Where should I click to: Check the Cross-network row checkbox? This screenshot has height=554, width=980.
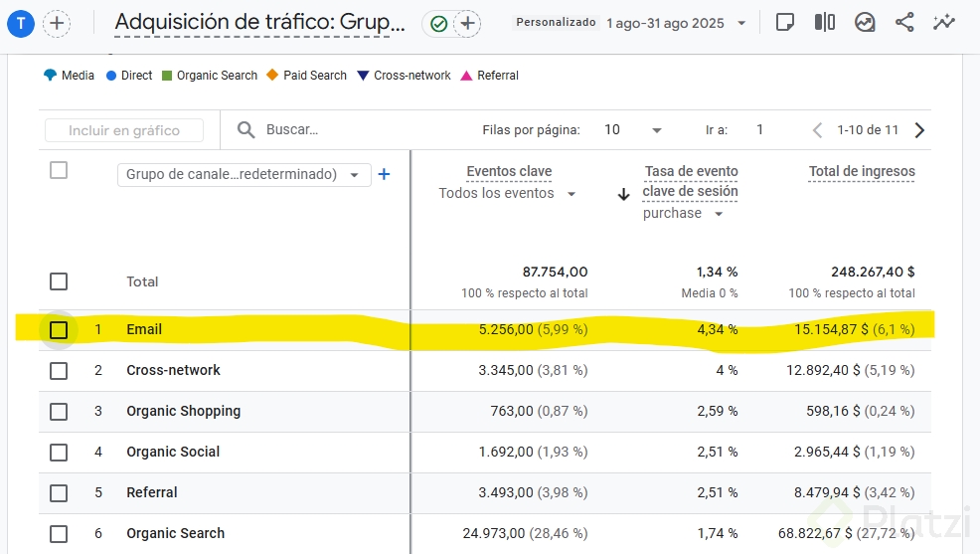click(59, 370)
